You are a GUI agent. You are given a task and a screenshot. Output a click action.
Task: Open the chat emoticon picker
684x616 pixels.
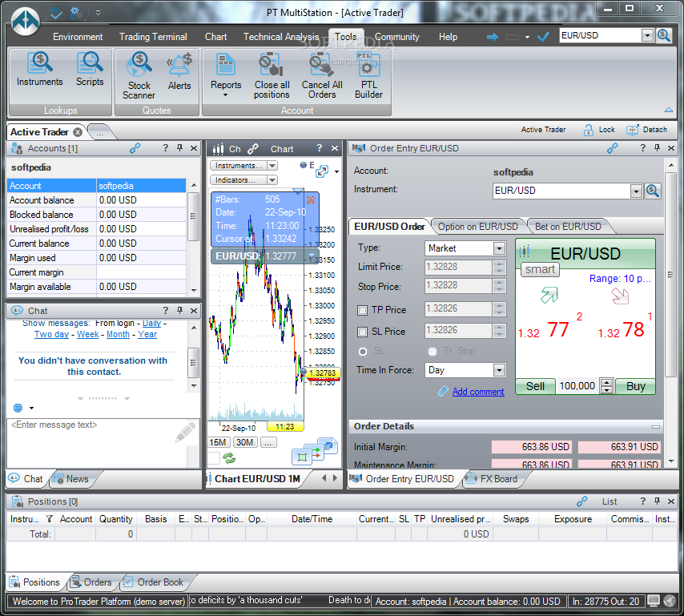pos(18,408)
